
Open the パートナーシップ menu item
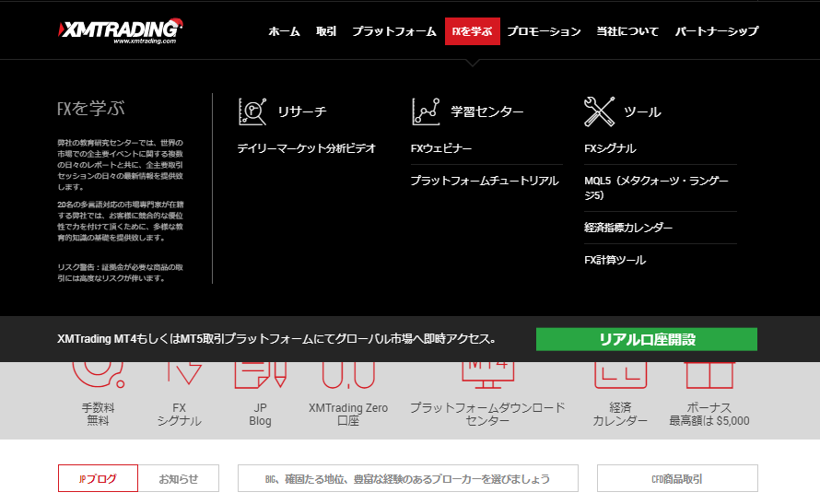coord(717,31)
